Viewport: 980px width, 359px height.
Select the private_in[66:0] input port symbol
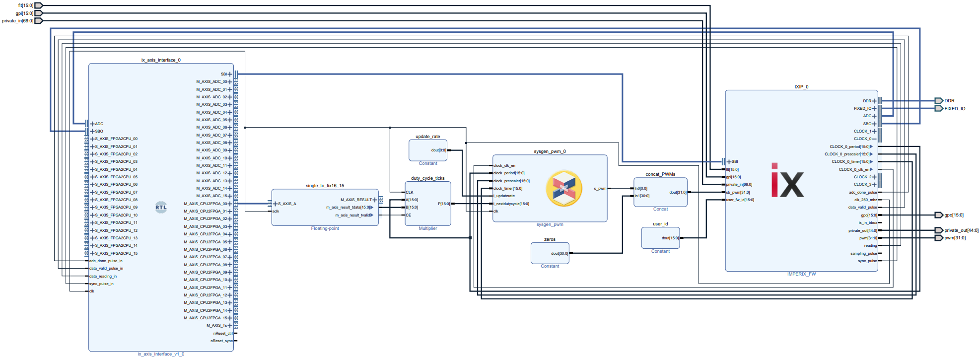pos(38,21)
